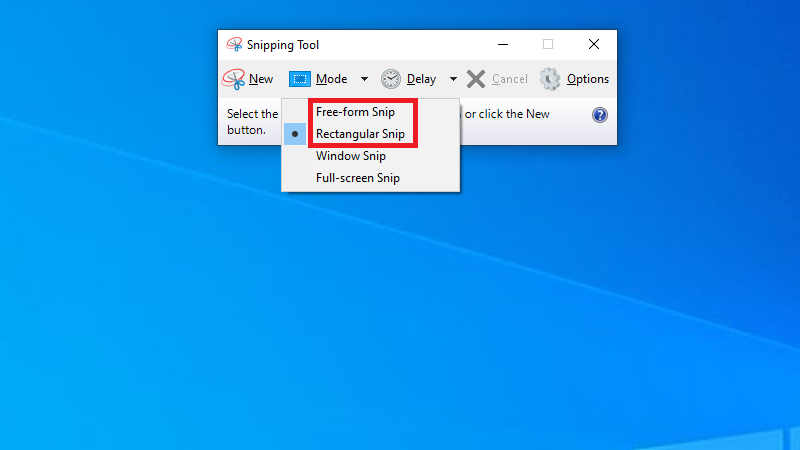Click the Options text label
800x450 pixels.
click(587, 79)
